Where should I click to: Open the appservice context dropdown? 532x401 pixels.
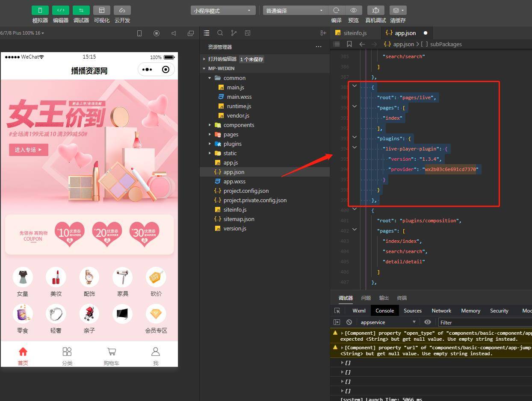tap(388, 322)
